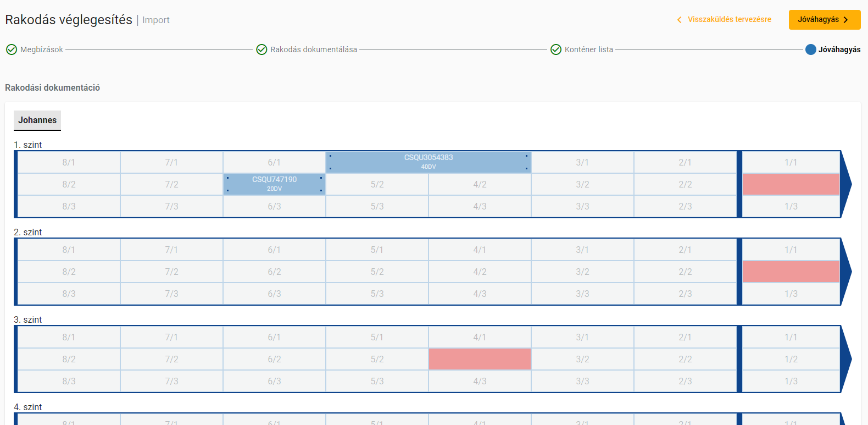Image resolution: width=868 pixels, height=425 pixels.
Task: Open the Johannes ship tab
Action: [x=37, y=120]
